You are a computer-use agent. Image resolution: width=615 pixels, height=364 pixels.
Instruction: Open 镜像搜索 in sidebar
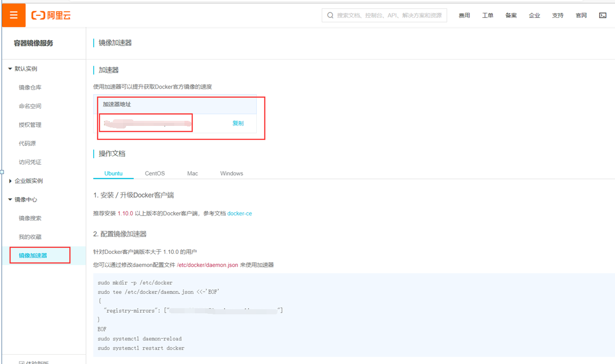pyautogui.click(x=30, y=218)
